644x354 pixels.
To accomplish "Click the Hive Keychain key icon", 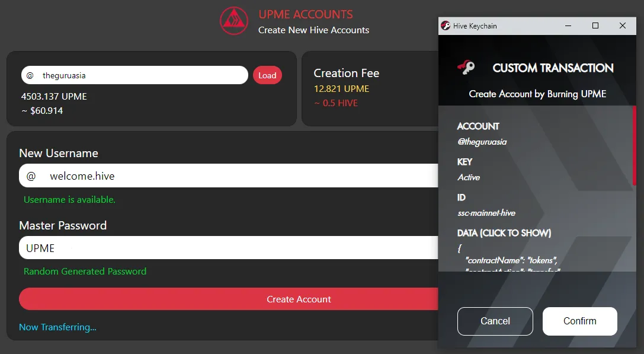I will (466, 67).
